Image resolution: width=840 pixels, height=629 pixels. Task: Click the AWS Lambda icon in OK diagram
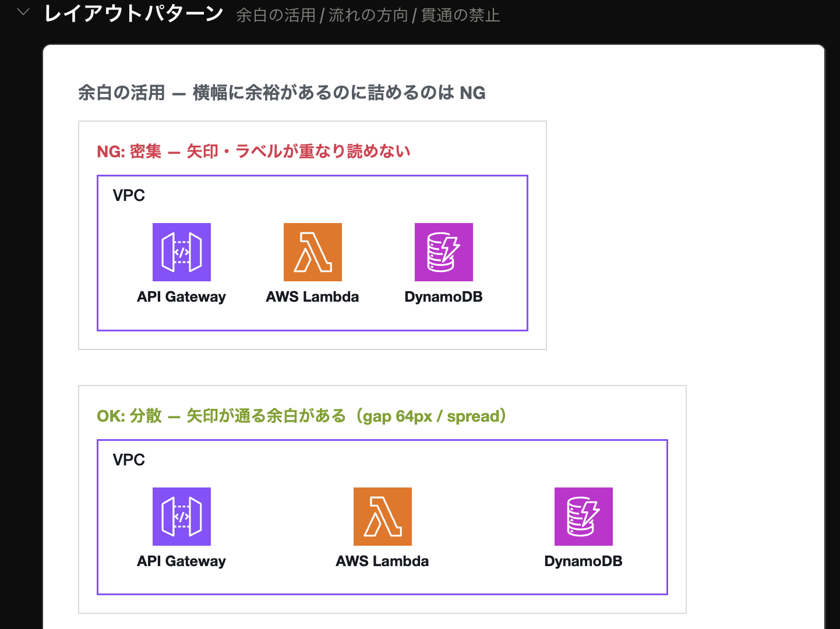pos(383,517)
